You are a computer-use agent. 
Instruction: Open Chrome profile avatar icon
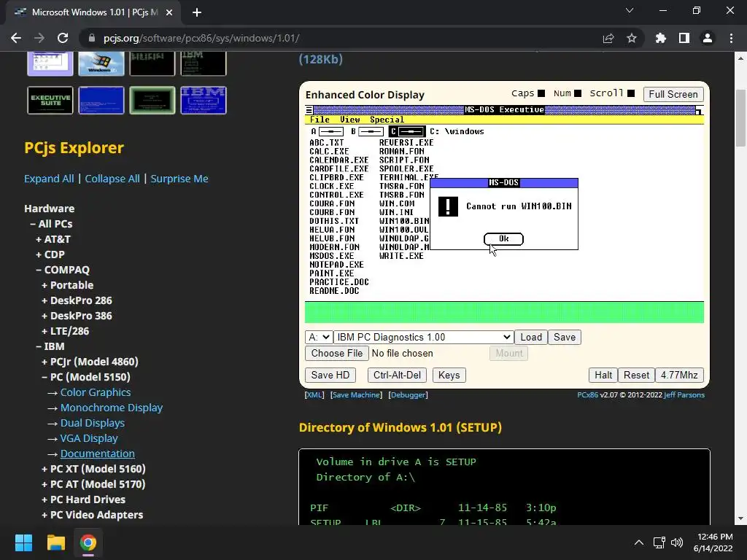[x=708, y=38]
